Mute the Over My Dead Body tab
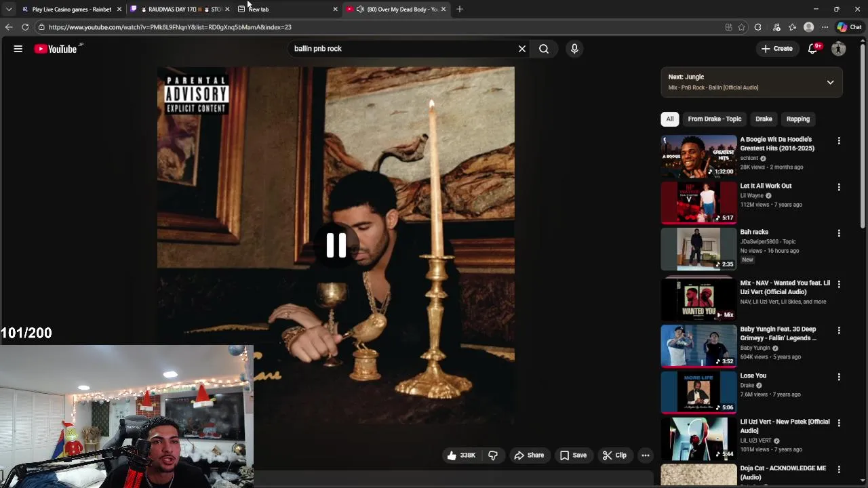The width and height of the screenshot is (868, 488). (360, 9)
